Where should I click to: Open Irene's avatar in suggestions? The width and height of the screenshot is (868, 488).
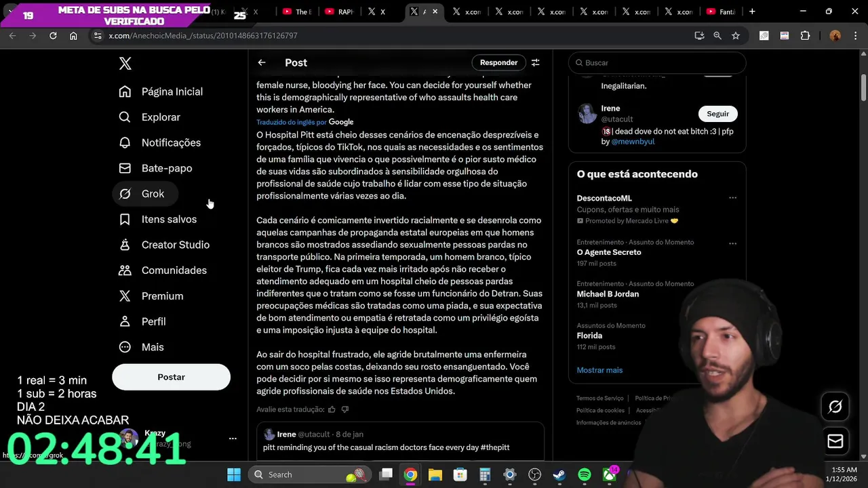point(587,113)
